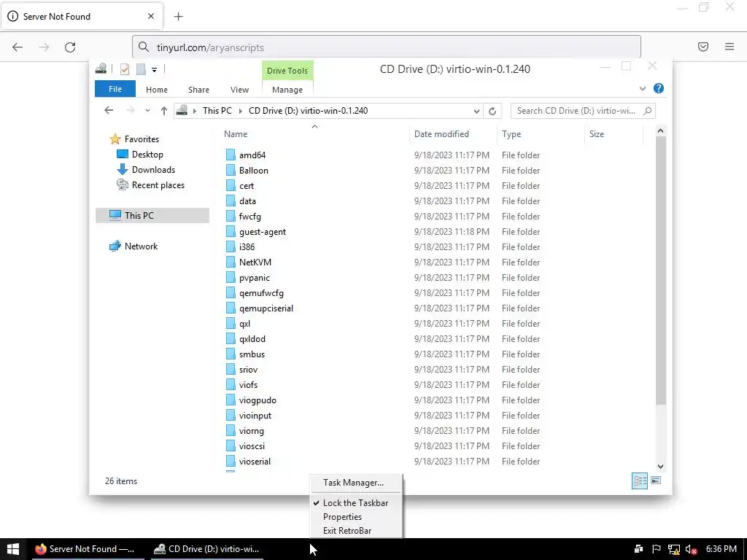Viewport: 747px width, 560px height.
Task: Sort by the Name column header
Action: tap(236, 134)
